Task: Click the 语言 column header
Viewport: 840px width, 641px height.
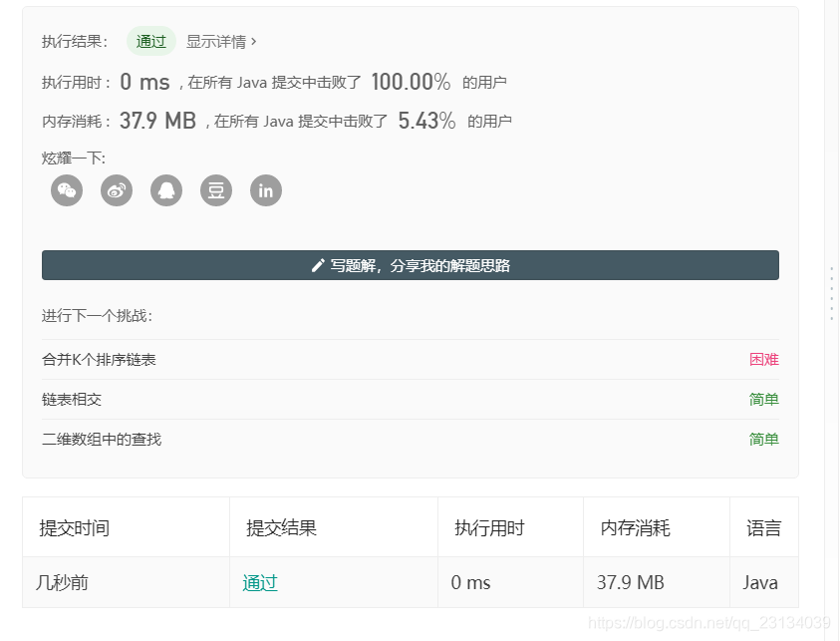Action: click(763, 528)
